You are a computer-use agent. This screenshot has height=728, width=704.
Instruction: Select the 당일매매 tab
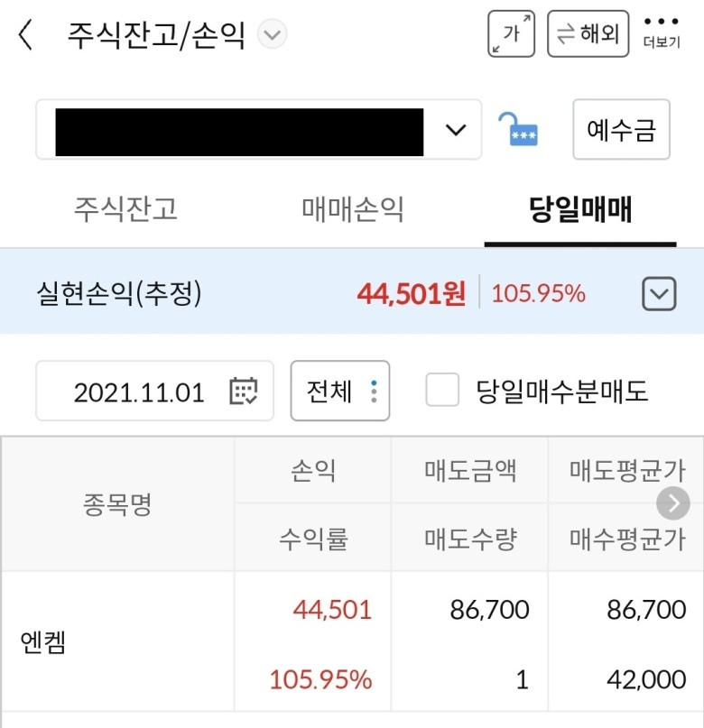(580, 209)
